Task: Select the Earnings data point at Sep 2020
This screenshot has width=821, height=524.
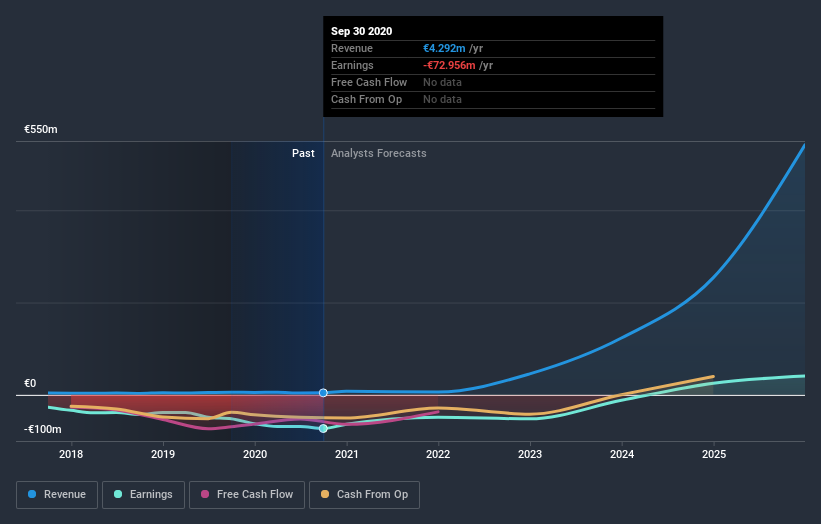Action: tap(323, 428)
